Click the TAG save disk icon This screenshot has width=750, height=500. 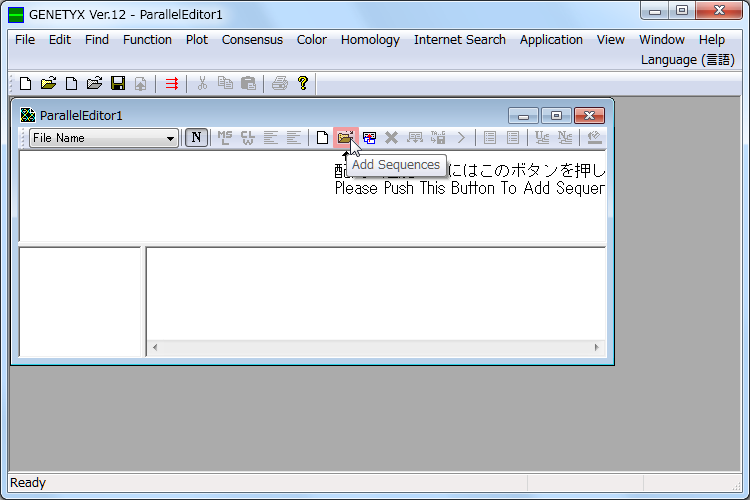(x=438, y=138)
